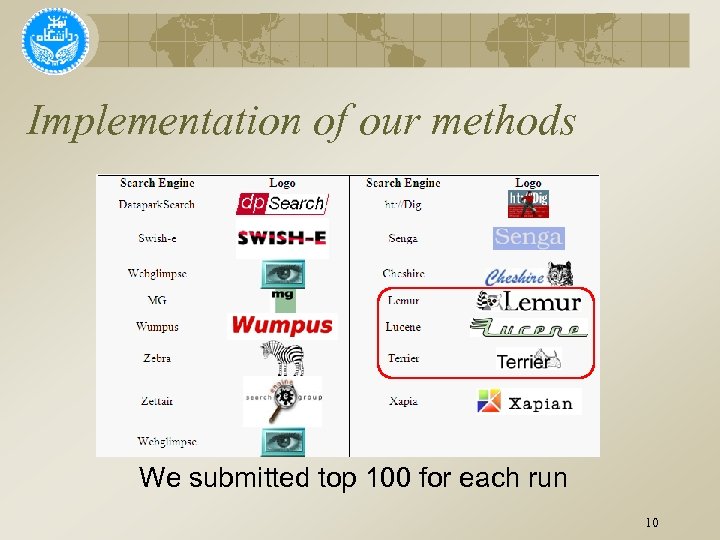
Task: Select the "MG" engine name text
Action: (157, 300)
